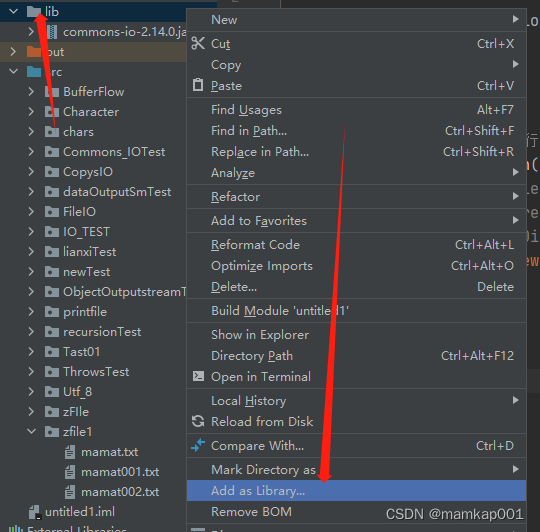Screen dimensions: 540x532
Task: Select the lianxiTest package row
Action: click(93, 252)
